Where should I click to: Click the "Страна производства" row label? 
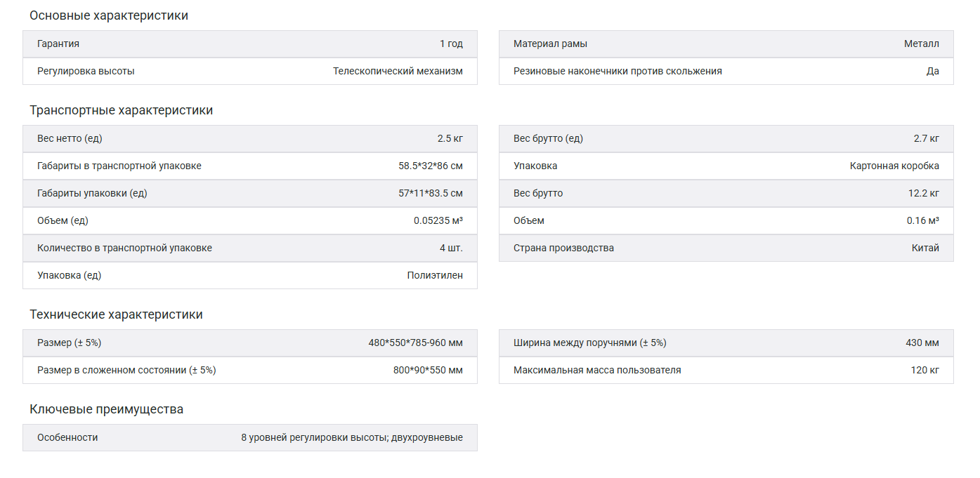[563, 248]
